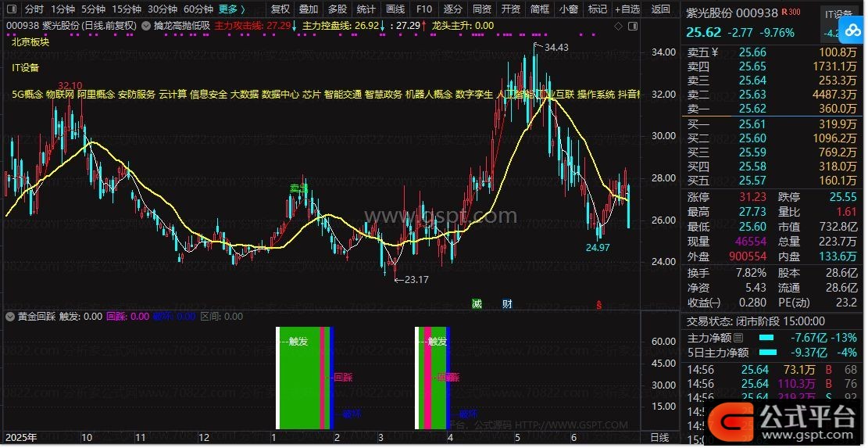Toggle the right panel layout icon
Screen dimensions: 868x448
click(632, 26)
